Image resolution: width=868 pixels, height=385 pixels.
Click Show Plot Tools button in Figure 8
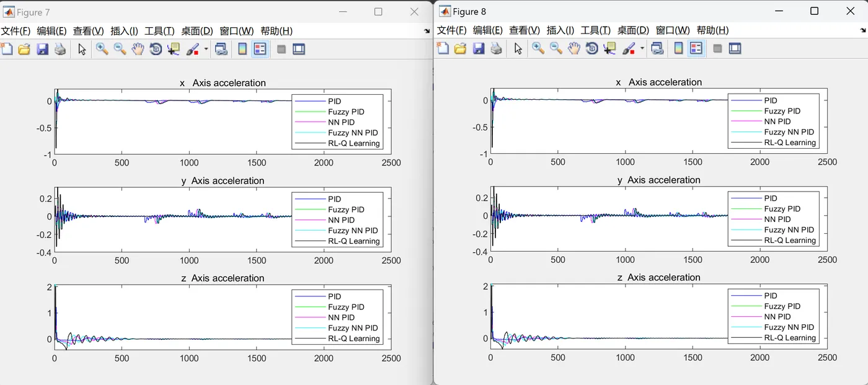(x=735, y=48)
